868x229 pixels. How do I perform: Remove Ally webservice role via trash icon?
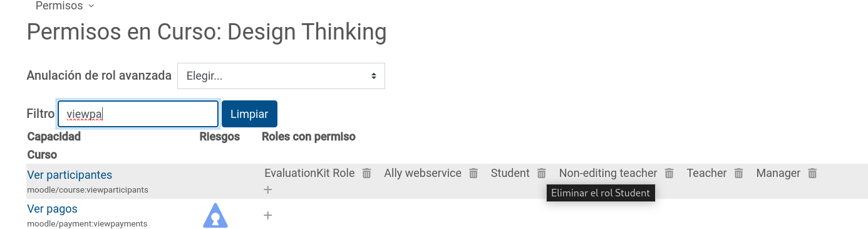point(474,173)
